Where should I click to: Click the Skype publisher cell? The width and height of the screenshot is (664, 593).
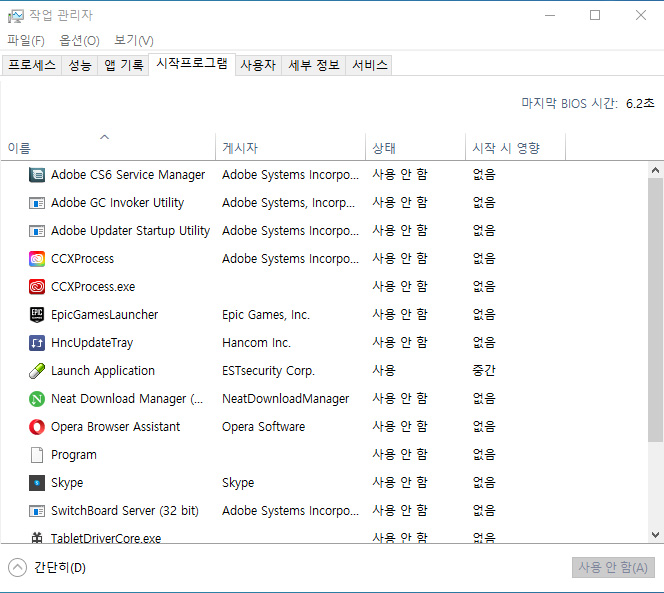coord(238,482)
